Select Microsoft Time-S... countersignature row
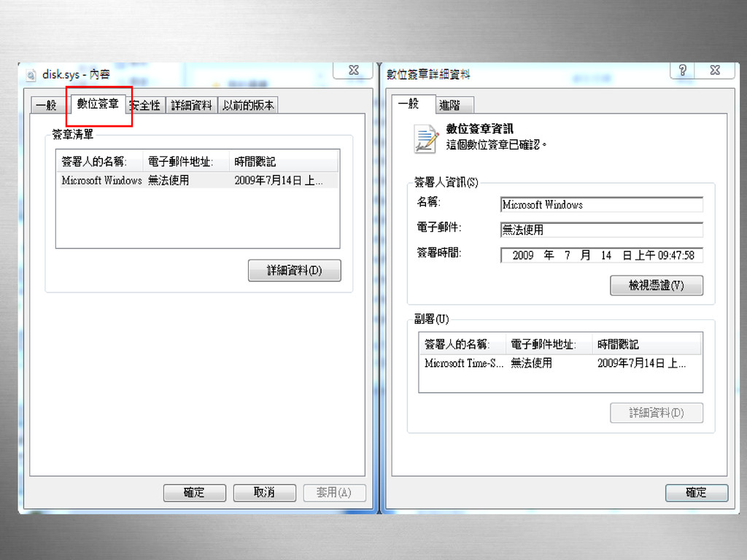 (x=561, y=363)
